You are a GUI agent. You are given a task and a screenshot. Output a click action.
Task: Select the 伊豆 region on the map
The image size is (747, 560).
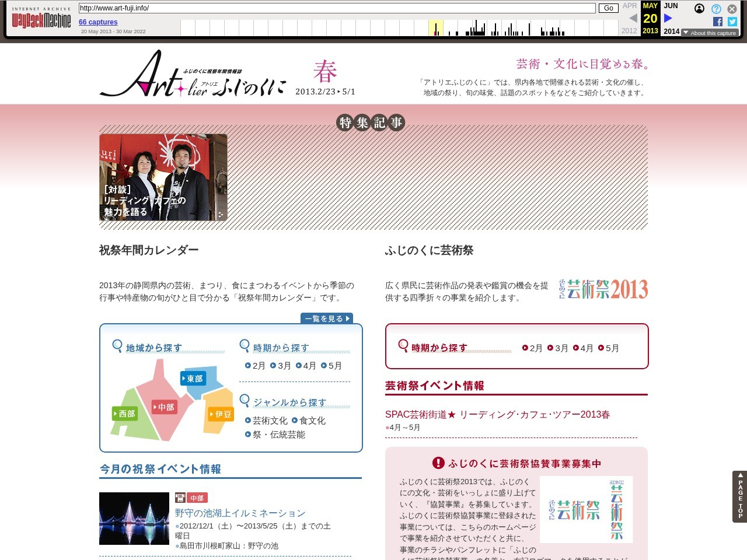click(221, 414)
